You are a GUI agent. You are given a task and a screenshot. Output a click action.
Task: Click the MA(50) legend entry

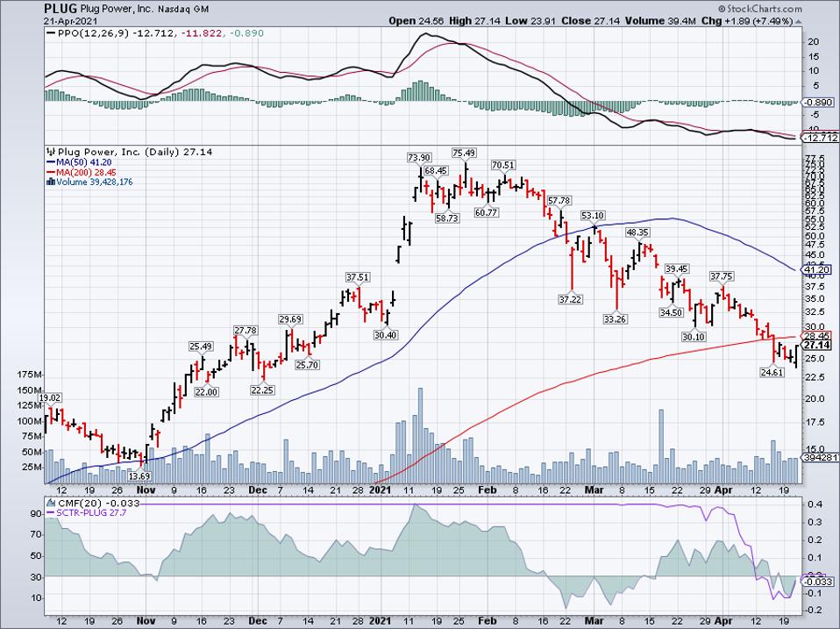coord(79,162)
